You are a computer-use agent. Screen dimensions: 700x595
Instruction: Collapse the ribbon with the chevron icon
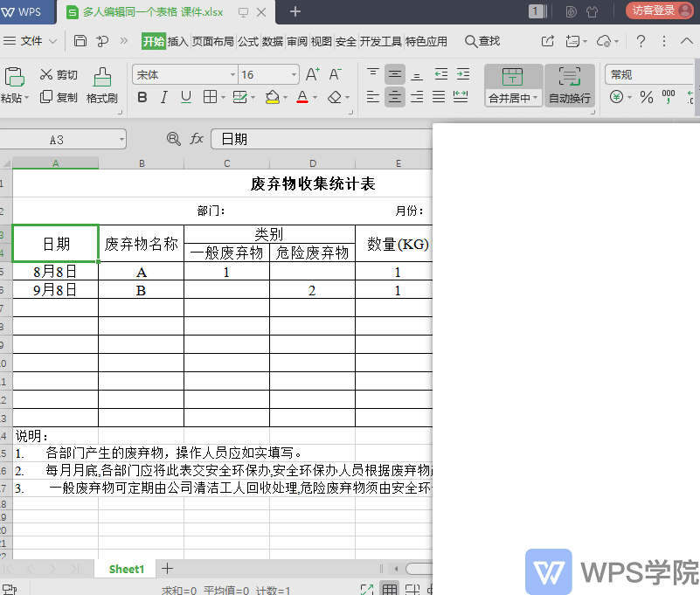tap(687, 41)
